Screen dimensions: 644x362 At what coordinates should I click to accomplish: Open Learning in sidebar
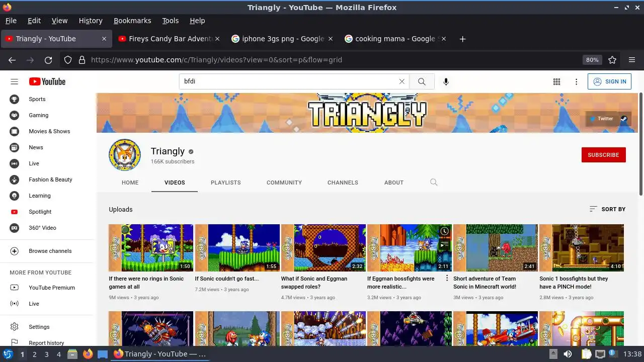point(47,196)
